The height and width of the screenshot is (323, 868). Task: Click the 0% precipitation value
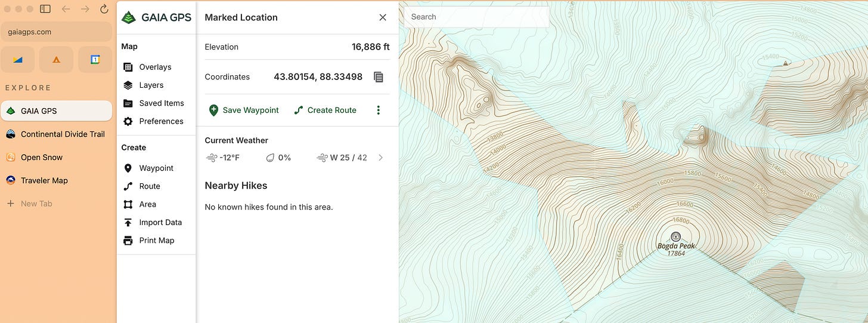(x=284, y=158)
